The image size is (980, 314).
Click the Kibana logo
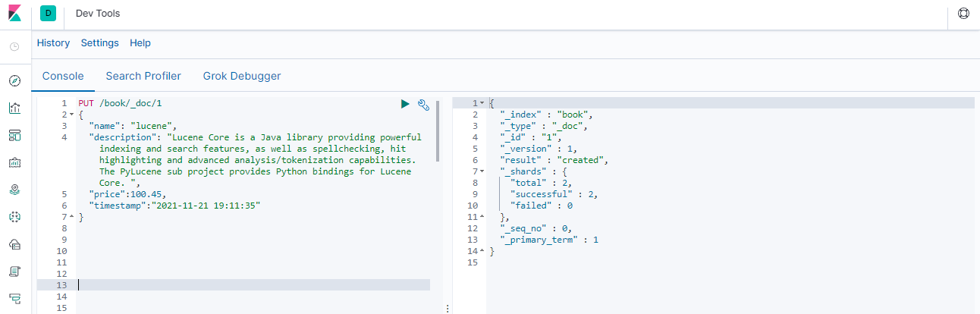coord(15,14)
